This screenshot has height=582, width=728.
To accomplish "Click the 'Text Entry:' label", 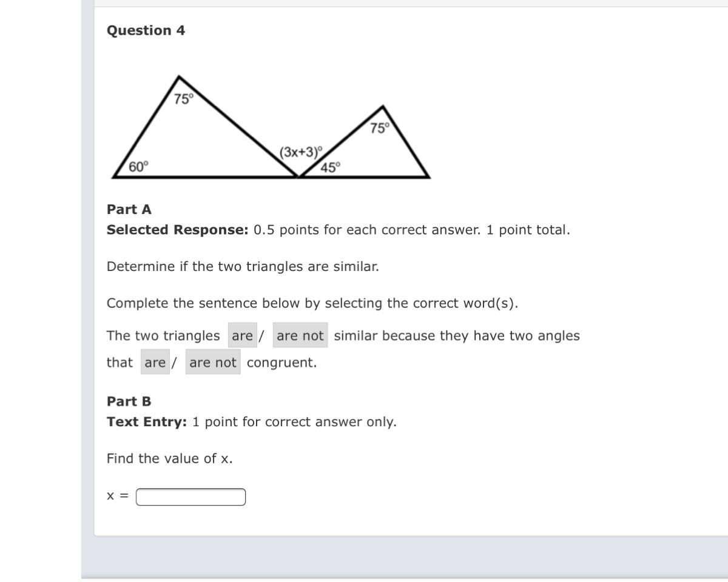I will 147,422.
